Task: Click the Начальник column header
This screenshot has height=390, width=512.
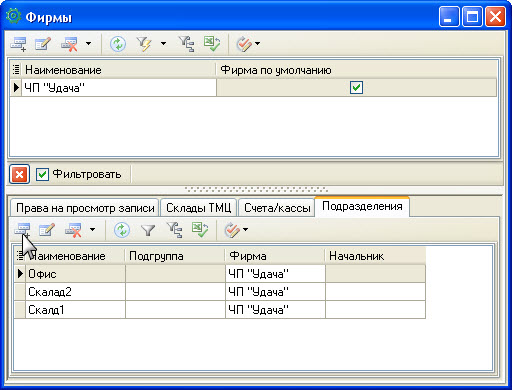Action: point(375,256)
